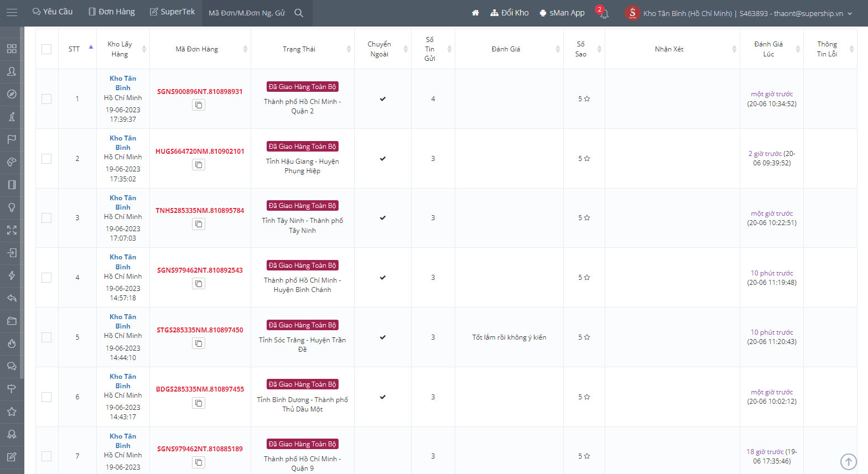The image size is (868, 474).
Task: Open the Đơn Hàng menu
Action: (x=112, y=12)
